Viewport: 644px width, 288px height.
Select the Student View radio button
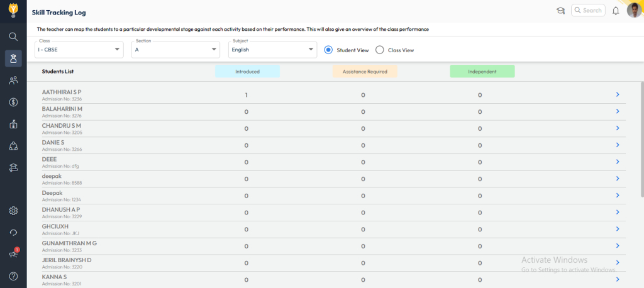(328, 50)
